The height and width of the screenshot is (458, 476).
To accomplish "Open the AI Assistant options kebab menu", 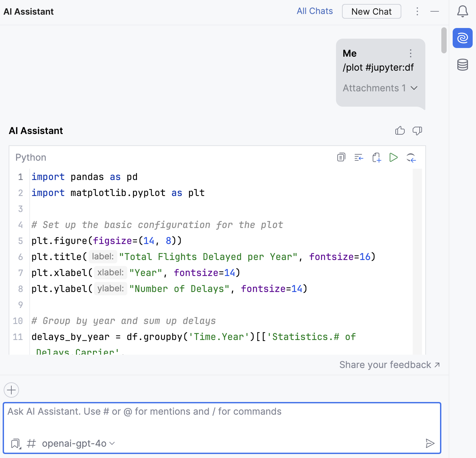I will coord(417,11).
